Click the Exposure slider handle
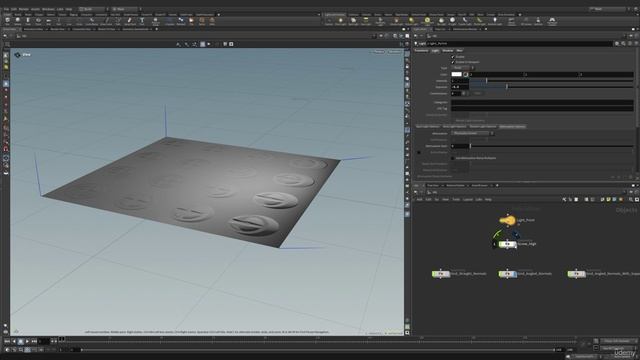Screen dimensions: 640x360 click(x=507, y=87)
